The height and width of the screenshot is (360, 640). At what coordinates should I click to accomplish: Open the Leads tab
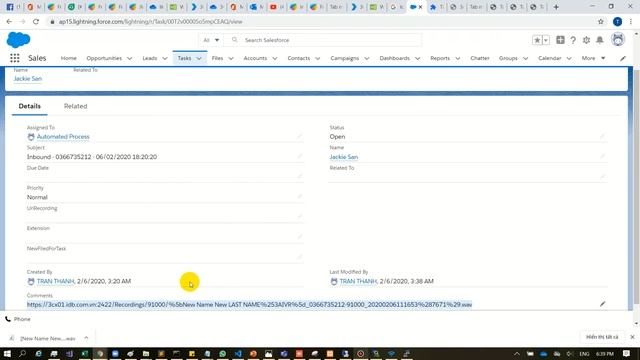[x=150, y=58]
